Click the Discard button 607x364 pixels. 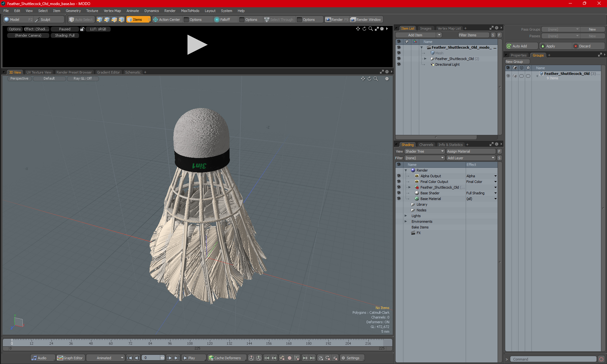click(x=588, y=46)
